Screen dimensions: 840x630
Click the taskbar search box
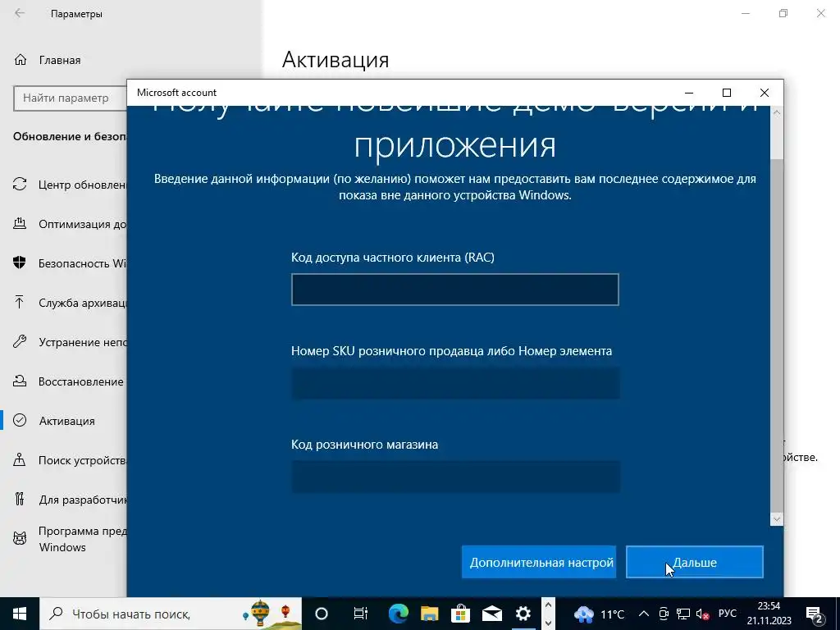tap(171, 614)
